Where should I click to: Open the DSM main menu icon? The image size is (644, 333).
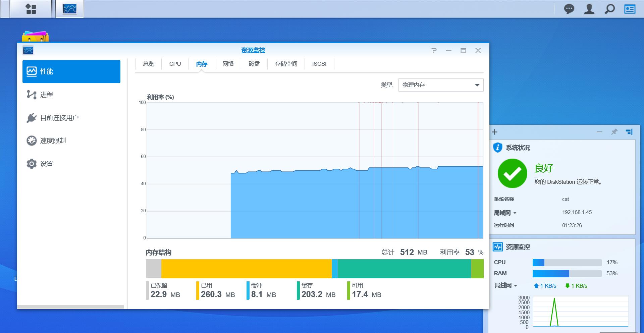[x=31, y=9]
